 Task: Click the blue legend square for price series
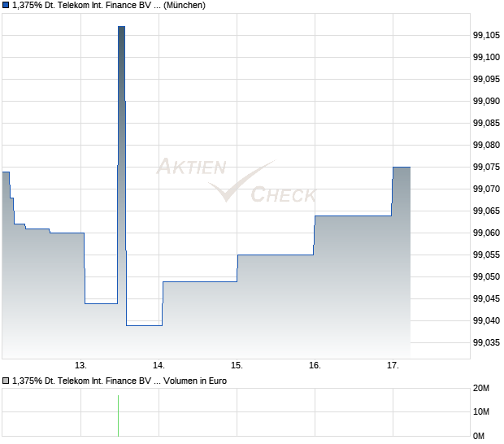[6, 5]
